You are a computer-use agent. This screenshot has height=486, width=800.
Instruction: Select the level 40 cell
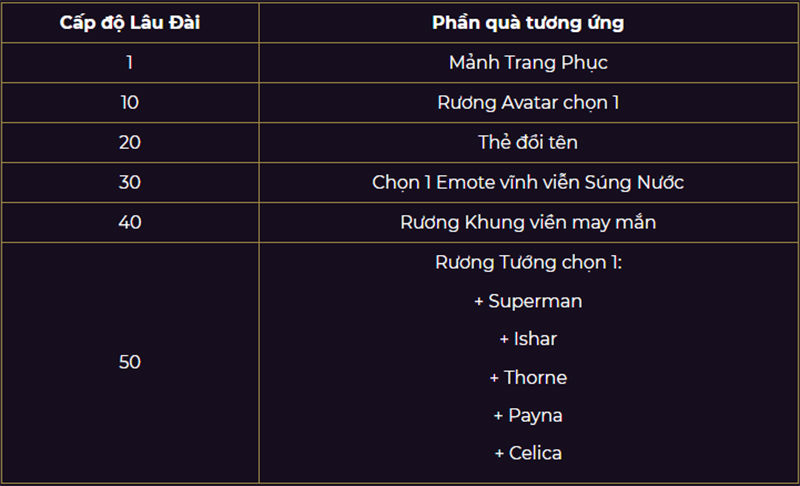(130, 222)
